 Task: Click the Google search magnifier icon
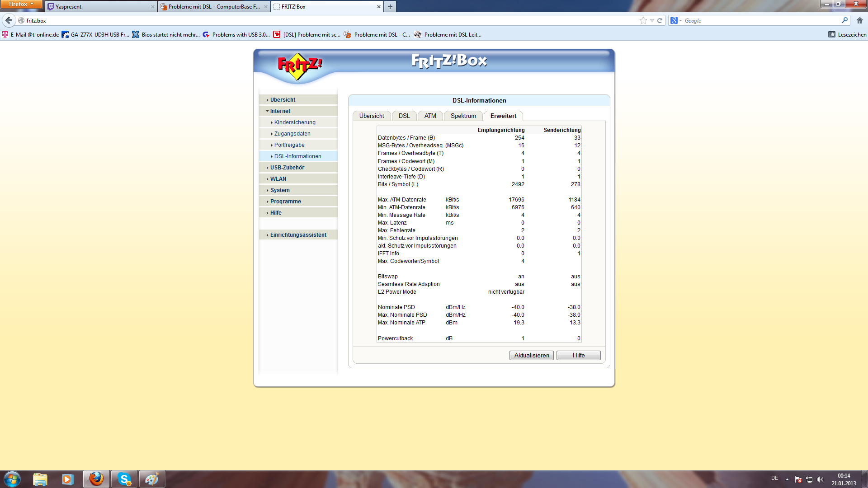844,20
